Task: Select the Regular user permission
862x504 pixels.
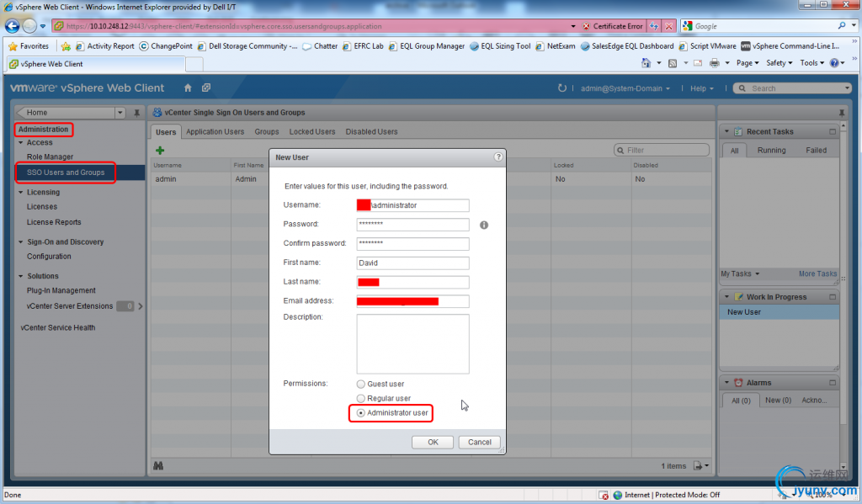Action: point(360,399)
